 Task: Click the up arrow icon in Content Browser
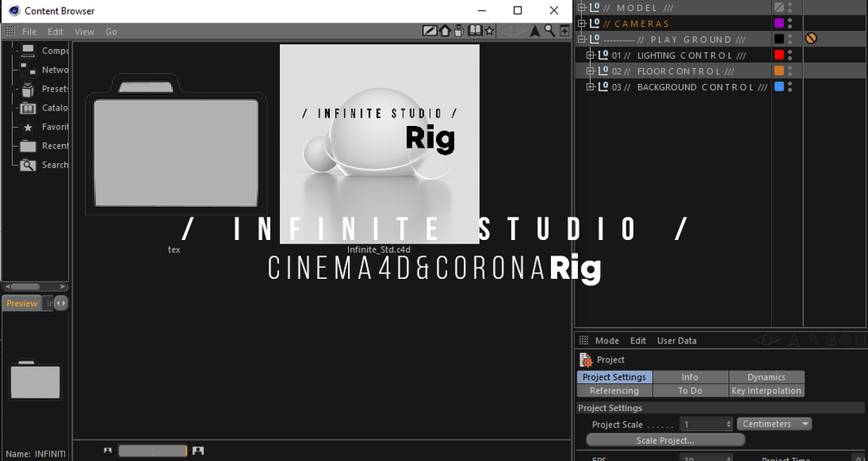click(x=535, y=31)
